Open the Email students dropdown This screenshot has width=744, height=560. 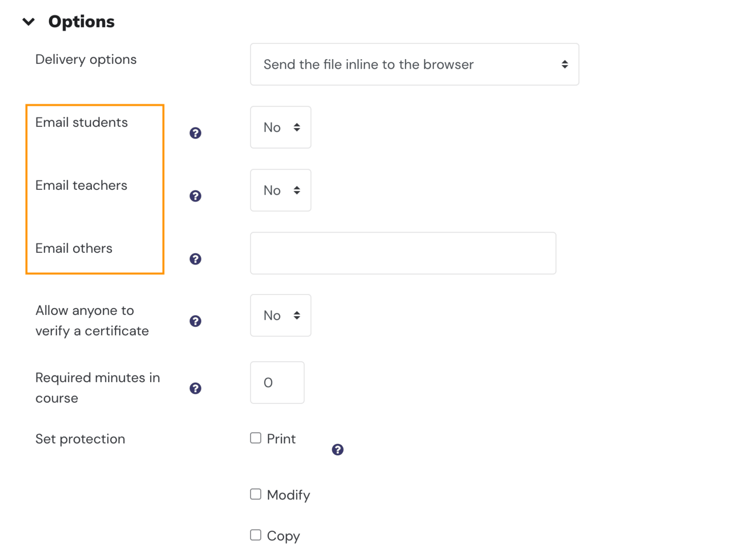pyautogui.click(x=280, y=127)
